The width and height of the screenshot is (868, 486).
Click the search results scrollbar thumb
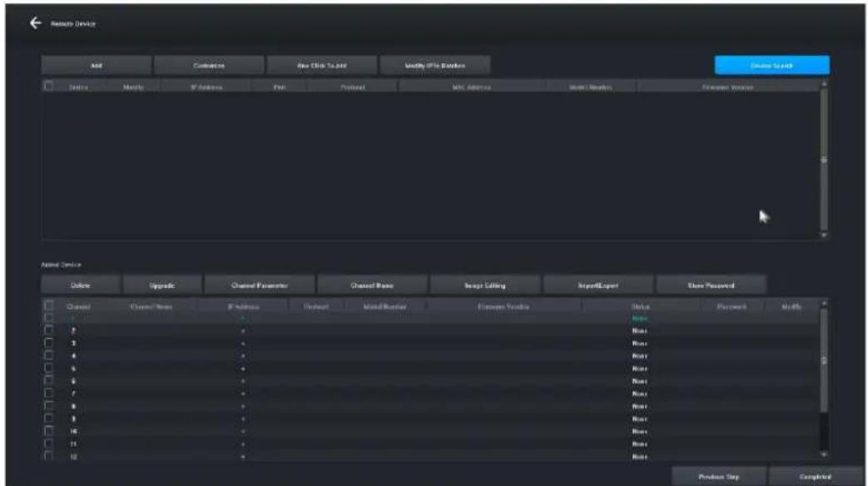[824, 159]
